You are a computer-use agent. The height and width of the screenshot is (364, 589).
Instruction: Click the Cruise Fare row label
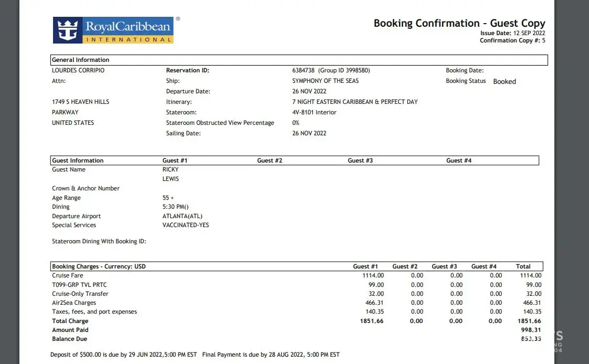[x=68, y=275]
